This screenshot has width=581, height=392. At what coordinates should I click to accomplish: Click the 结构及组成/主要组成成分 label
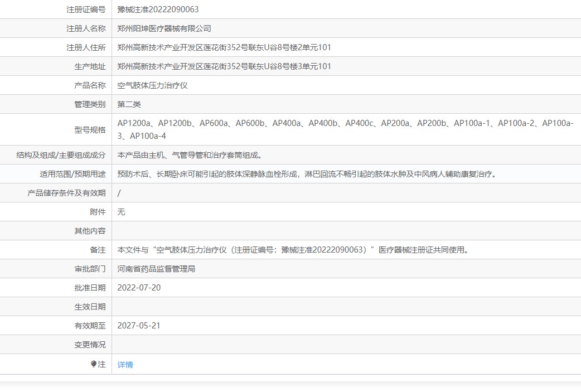point(61,155)
